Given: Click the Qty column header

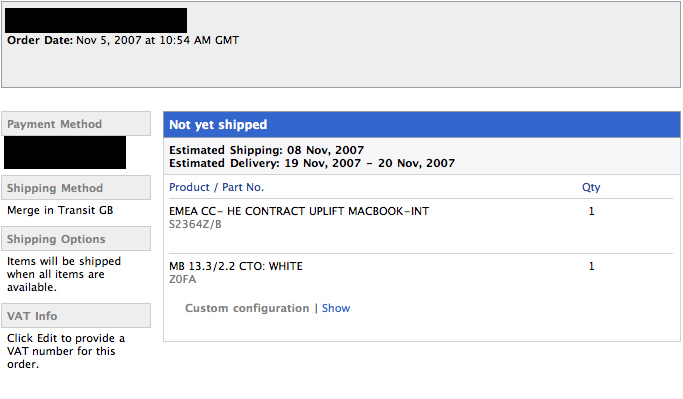Looking at the screenshot, I should [x=591, y=187].
